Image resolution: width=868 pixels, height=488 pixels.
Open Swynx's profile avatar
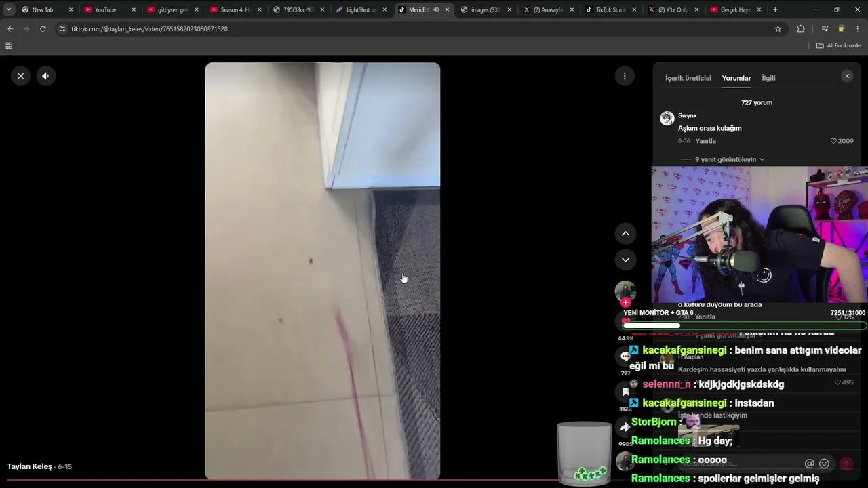[x=667, y=118]
